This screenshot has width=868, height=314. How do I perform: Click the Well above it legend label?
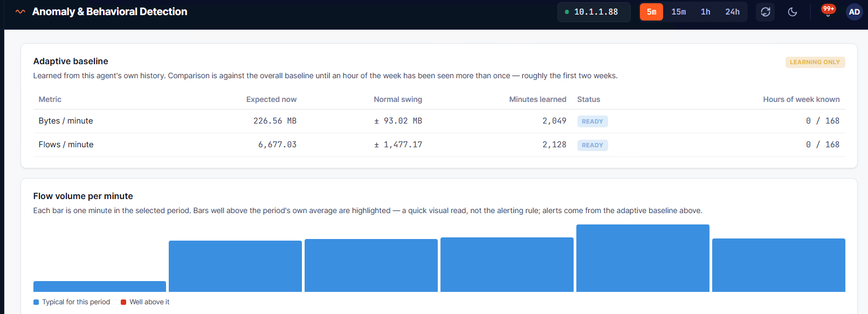point(149,302)
